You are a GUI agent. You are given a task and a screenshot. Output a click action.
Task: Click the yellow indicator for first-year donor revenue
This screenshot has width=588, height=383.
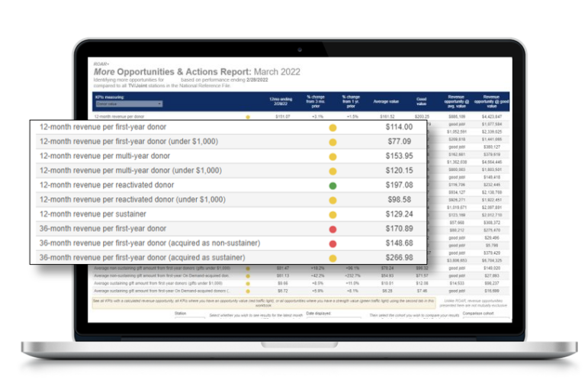coord(333,127)
